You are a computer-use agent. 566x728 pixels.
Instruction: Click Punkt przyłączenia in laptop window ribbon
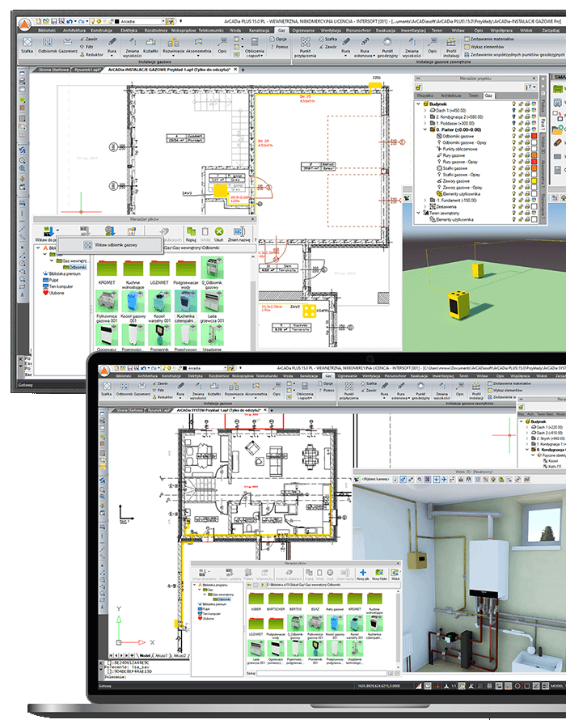(x=349, y=391)
